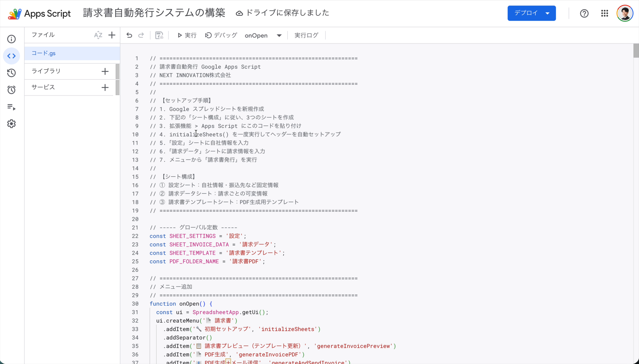This screenshot has height=364, width=639.
Task: Sort files alphabetically with A-Z control
Action: click(x=98, y=35)
